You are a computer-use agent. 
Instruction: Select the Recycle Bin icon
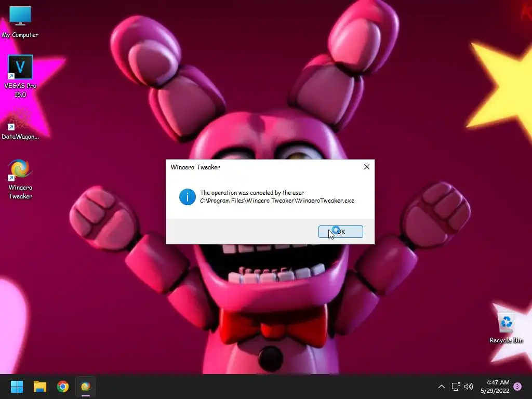click(x=506, y=327)
